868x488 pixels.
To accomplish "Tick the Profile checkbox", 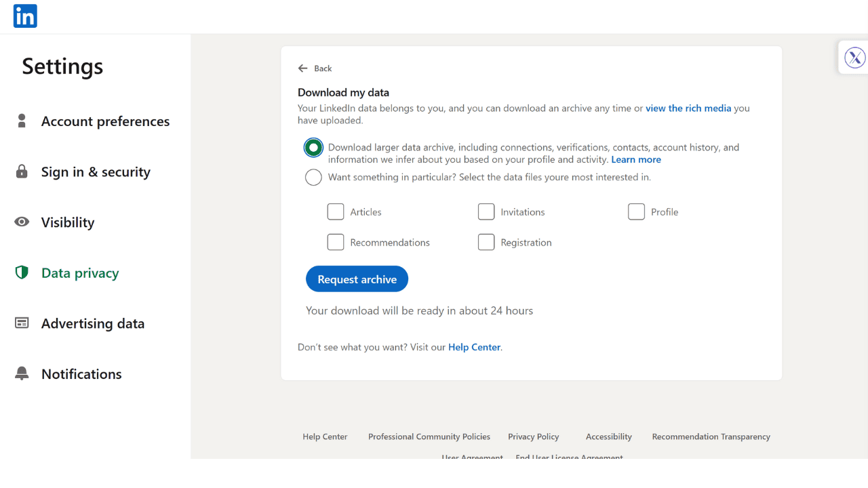I will [x=636, y=212].
